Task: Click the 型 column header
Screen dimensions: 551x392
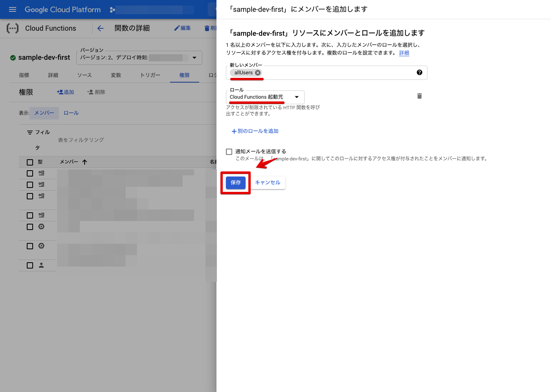Action: (40, 162)
